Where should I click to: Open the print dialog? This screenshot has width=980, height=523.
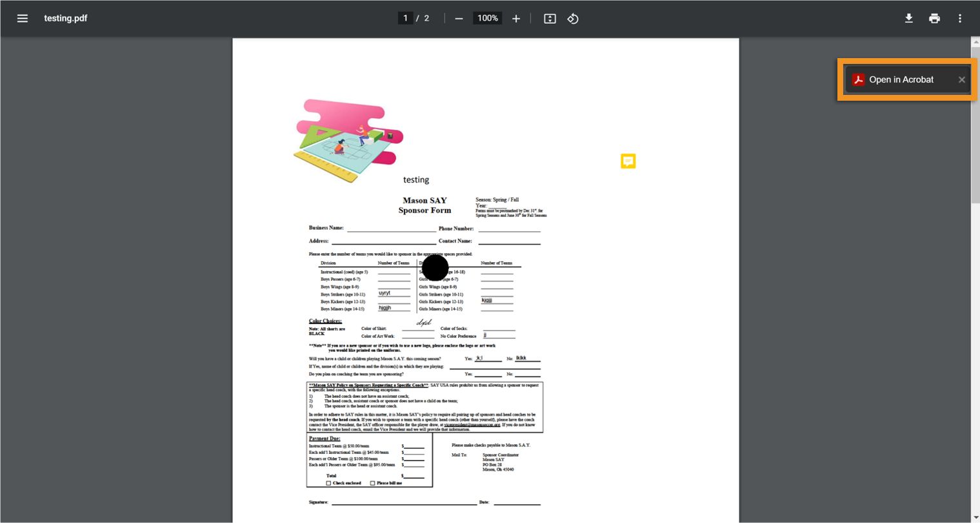coord(934,18)
